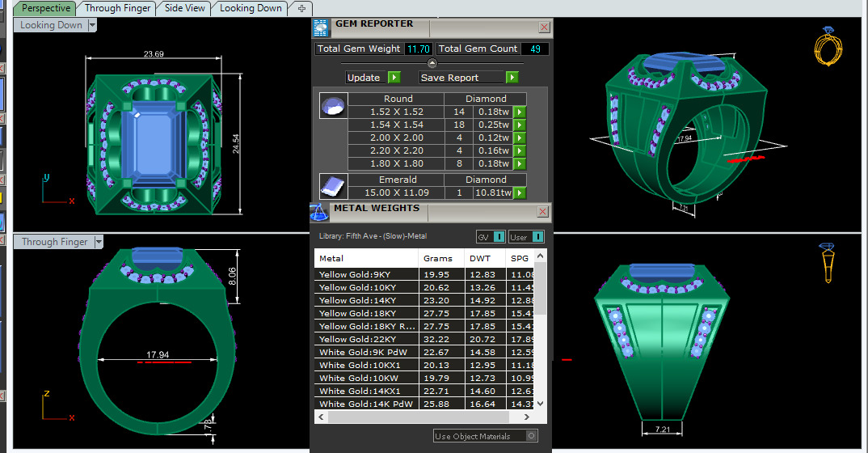Close the Metal Weights panel

click(x=542, y=212)
